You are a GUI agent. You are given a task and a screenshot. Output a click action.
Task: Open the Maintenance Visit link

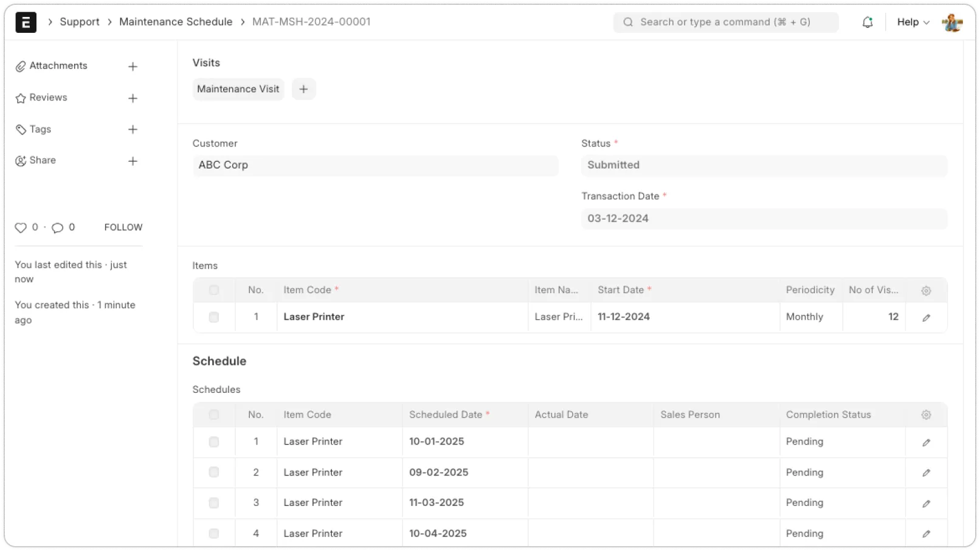coord(238,89)
